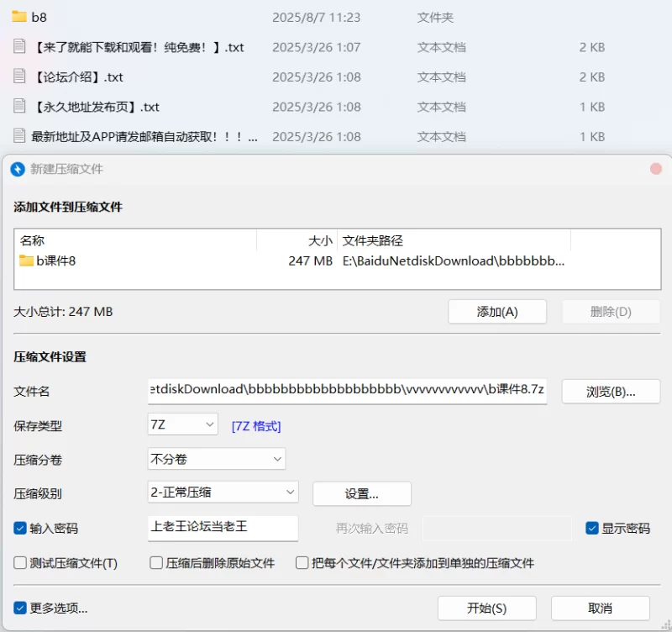This screenshot has width=672, height=632.
Task: Click the 文件名 path input field
Action: (347, 390)
